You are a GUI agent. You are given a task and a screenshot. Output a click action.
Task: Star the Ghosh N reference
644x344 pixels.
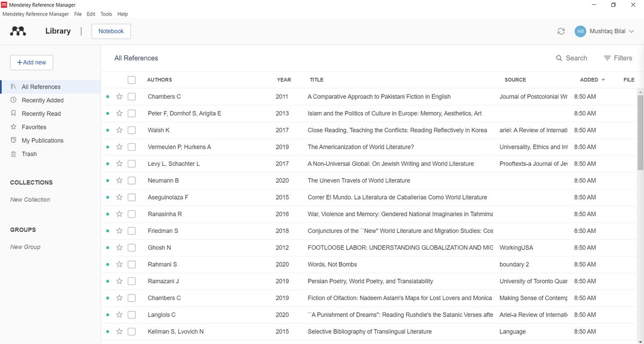(x=120, y=247)
